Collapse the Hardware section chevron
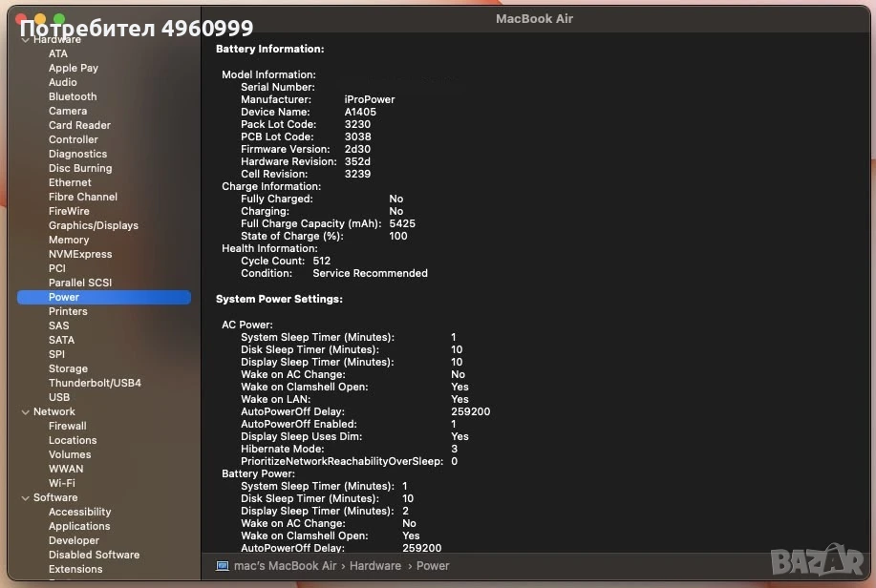 click(25, 40)
